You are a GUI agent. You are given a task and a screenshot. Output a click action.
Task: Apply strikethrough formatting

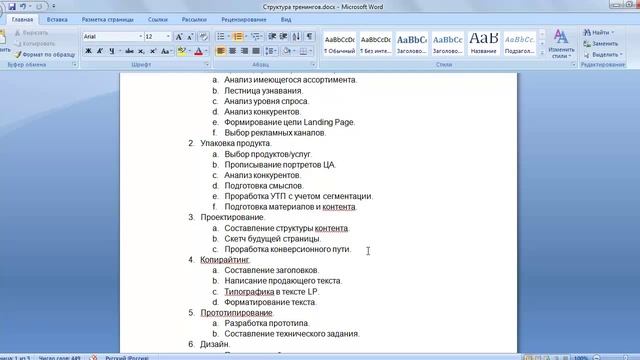point(129,51)
